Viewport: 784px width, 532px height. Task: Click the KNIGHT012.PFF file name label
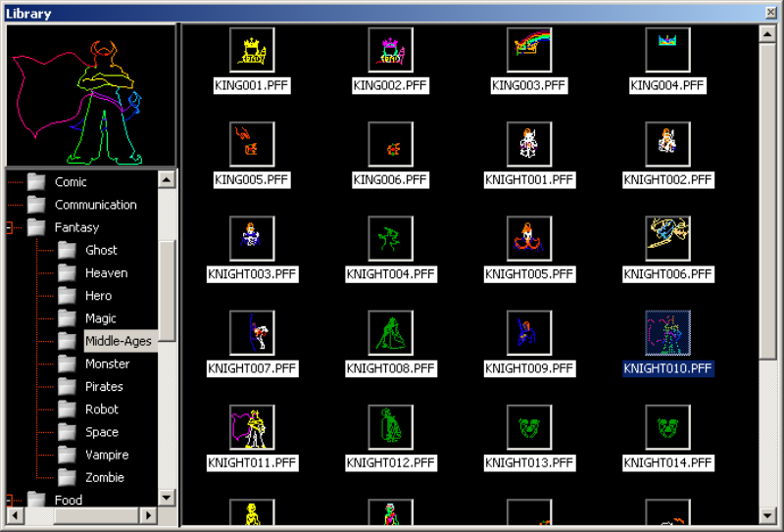pos(391,463)
